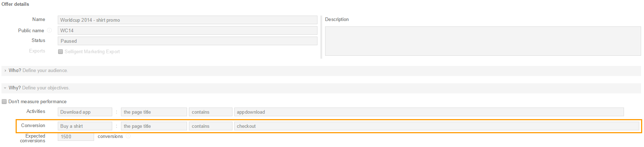The height and width of the screenshot is (147, 644).
Task: Focus the Public name field WC14
Action: pos(187,30)
